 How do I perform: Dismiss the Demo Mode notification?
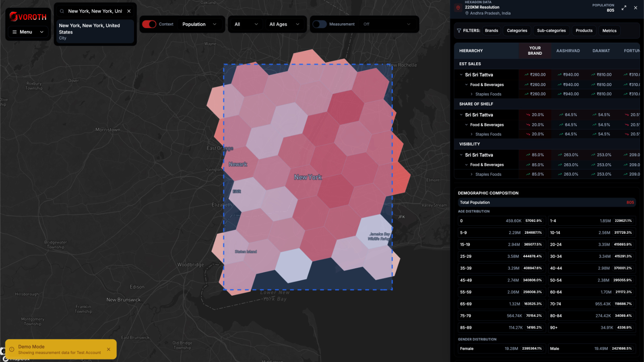109,350
